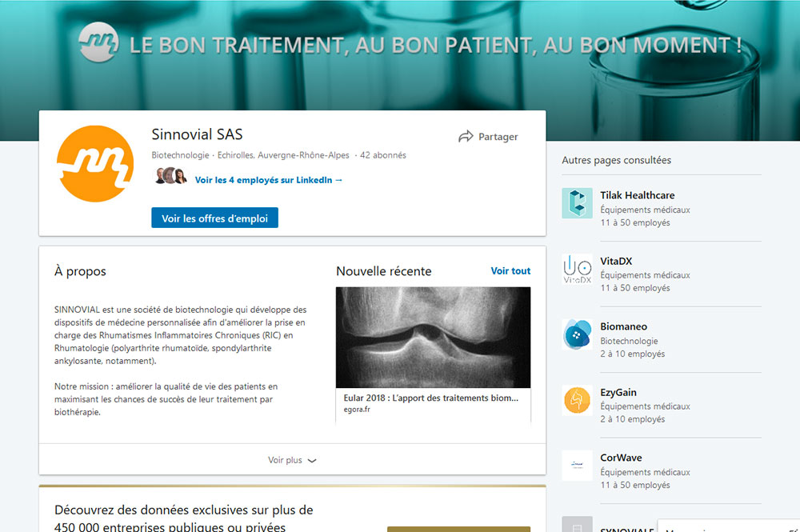Viewport: 800px width, 532px height.
Task: Click the '42 abonnés' follower count
Action: pyautogui.click(x=383, y=155)
